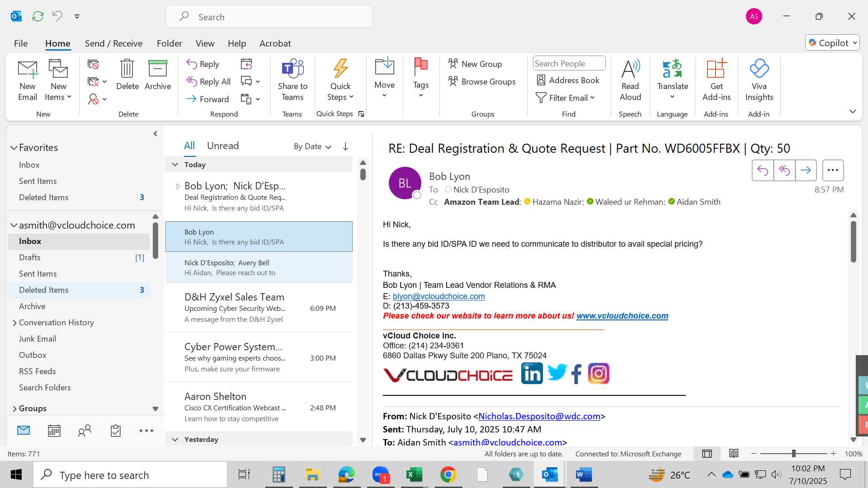Expand the Conversation History folder
Image resolution: width=868 pixels, height=488 pixels.
pos(14,323)
